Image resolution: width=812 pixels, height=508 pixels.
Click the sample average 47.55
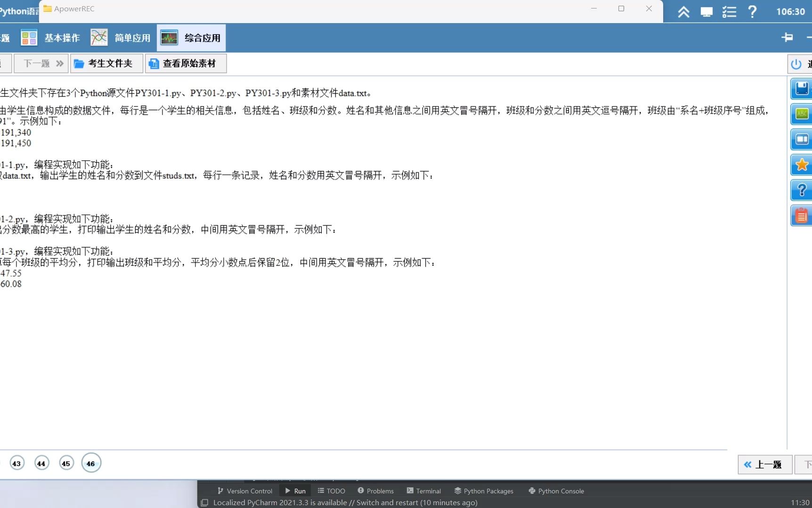(11, 273)
